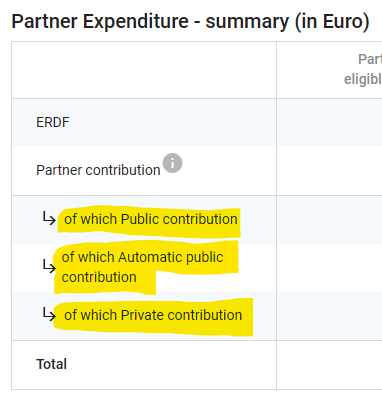The width and height of the screenshot is (382, 396).
Task: Click the Total row value cell
Action: coord(329,365)
